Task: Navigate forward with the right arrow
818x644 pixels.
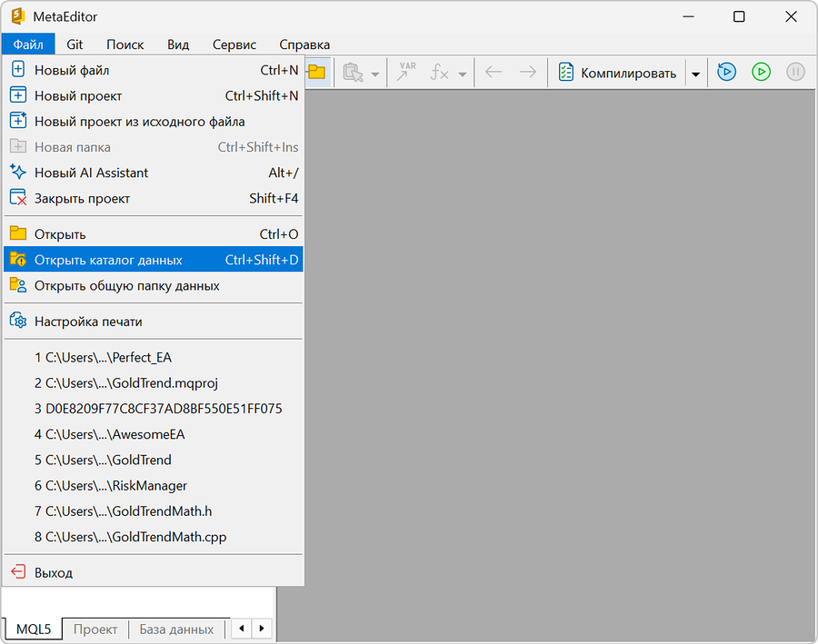Action: pyautogui.click(x=527, y=72)
